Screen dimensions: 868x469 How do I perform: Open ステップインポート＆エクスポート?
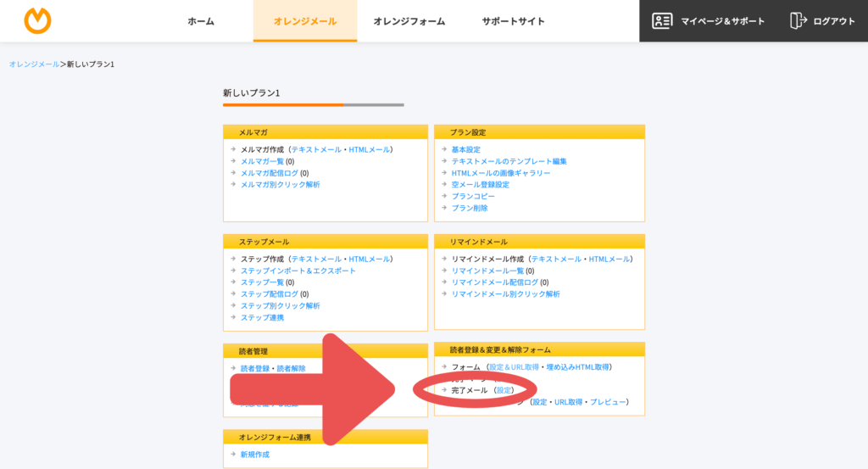pos(298,271)
